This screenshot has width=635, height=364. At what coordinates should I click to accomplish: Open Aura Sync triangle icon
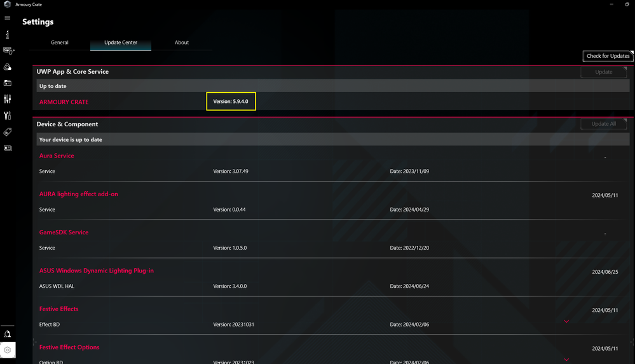[x=7, y=67]
